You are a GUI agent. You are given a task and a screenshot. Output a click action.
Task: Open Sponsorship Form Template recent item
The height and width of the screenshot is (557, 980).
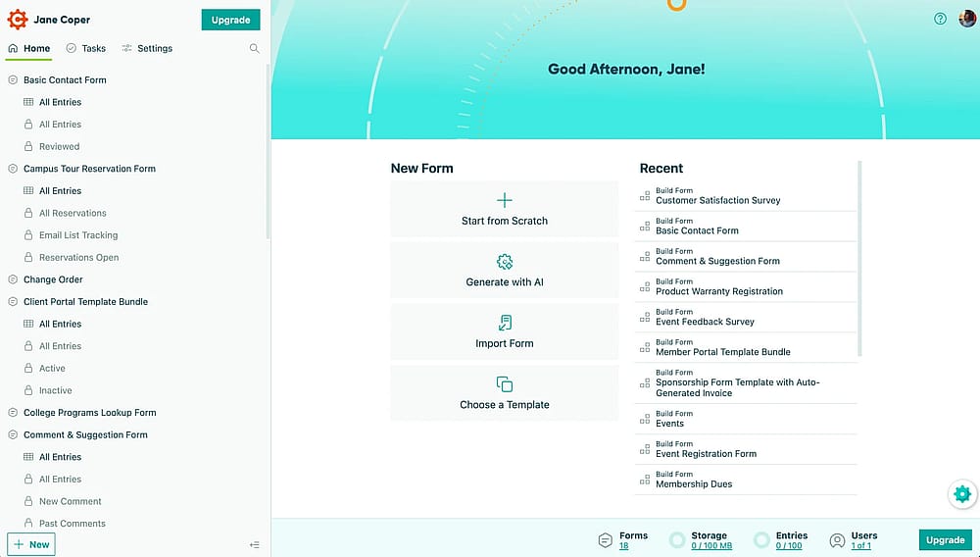tap(746, 383)
